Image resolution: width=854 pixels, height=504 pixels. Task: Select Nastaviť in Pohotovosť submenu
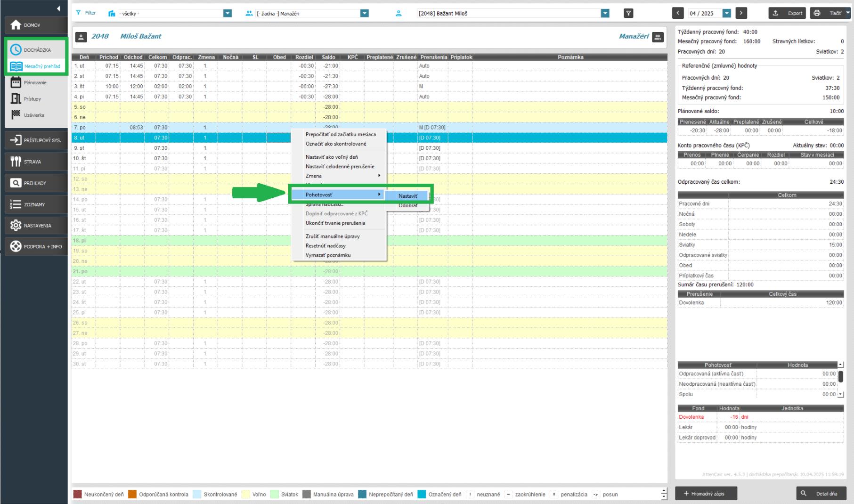coord(407,196)
